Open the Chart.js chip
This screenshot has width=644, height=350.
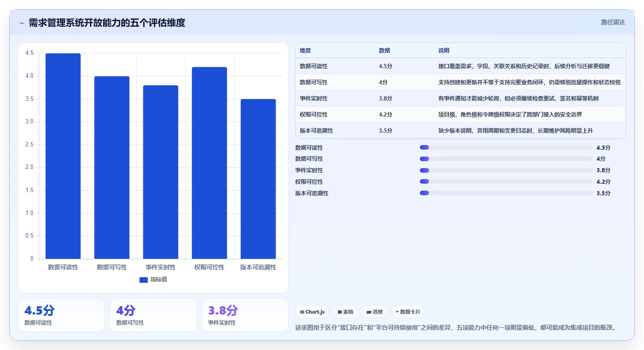coord(312,312)
